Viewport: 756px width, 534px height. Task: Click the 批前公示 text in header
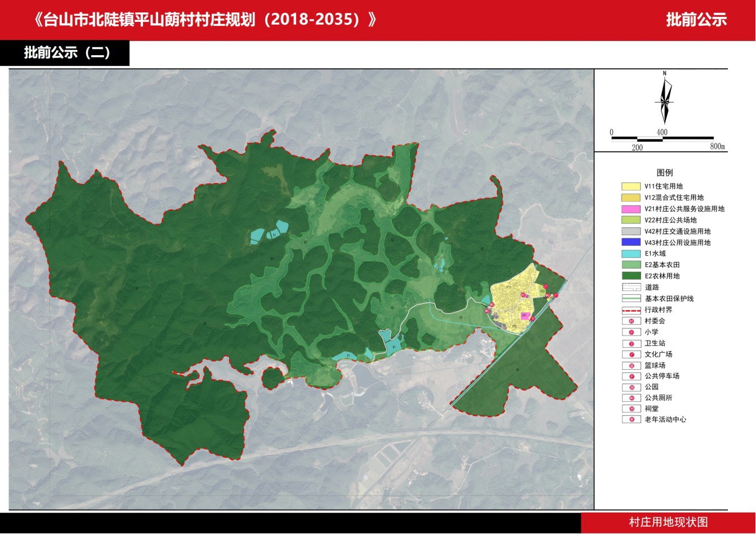click(x=696, y=20)
